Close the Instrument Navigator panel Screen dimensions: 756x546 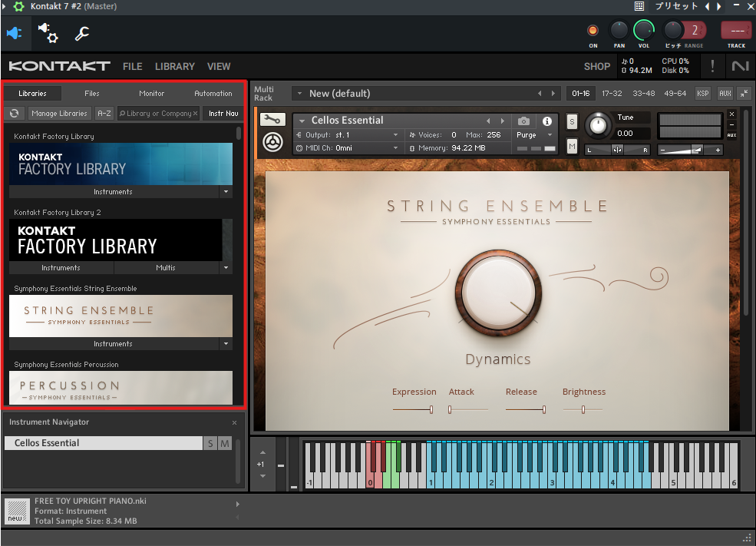[234, 422]
